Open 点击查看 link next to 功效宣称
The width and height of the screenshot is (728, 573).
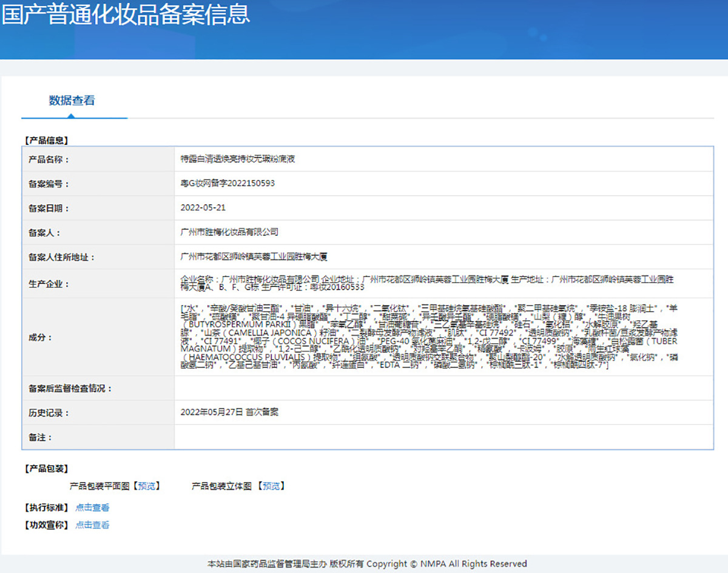point(92,525)
